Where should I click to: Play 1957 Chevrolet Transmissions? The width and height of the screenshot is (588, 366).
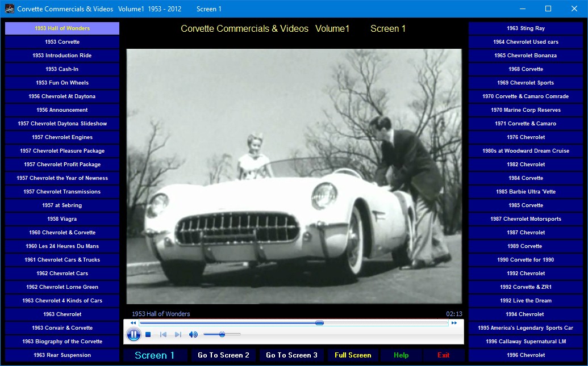coord(62,191)
